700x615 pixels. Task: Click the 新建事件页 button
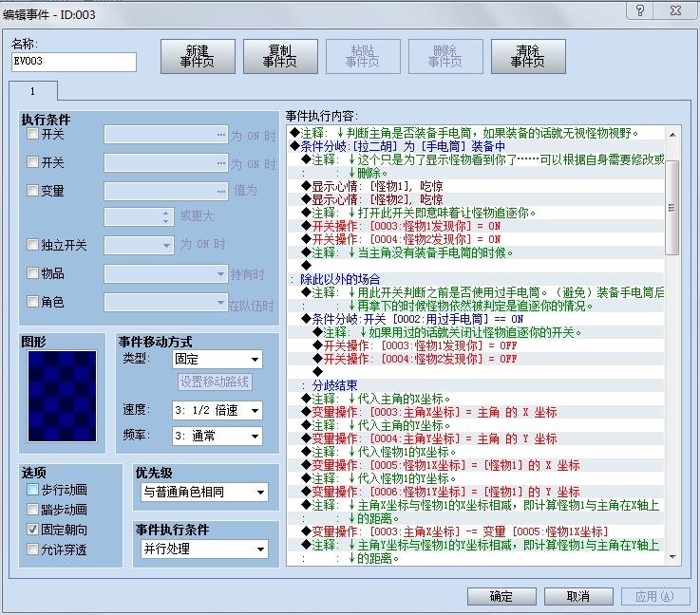[x=198, y=57]
